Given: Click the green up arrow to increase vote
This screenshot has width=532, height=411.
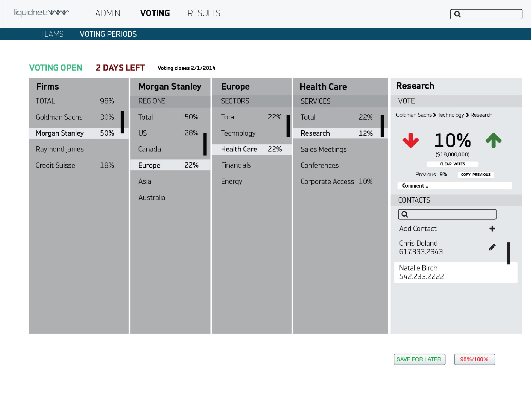Looking at the screenshot, I should tap(494, 141).
